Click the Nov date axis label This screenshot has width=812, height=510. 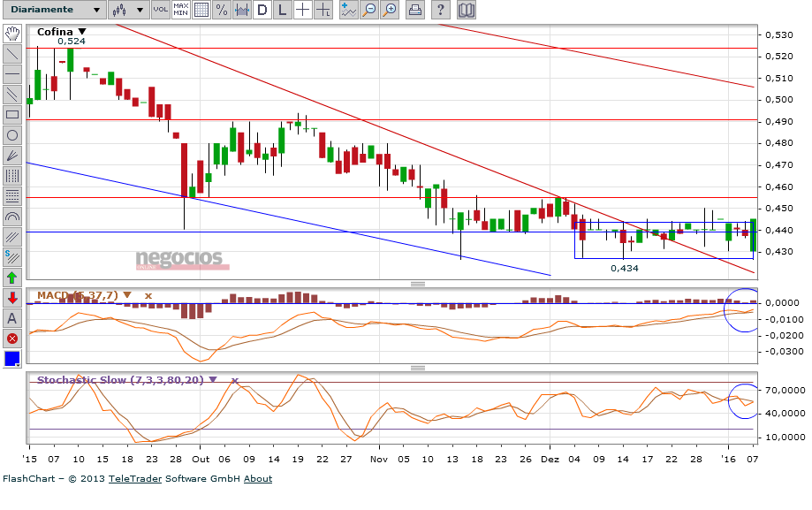point(379,459)
